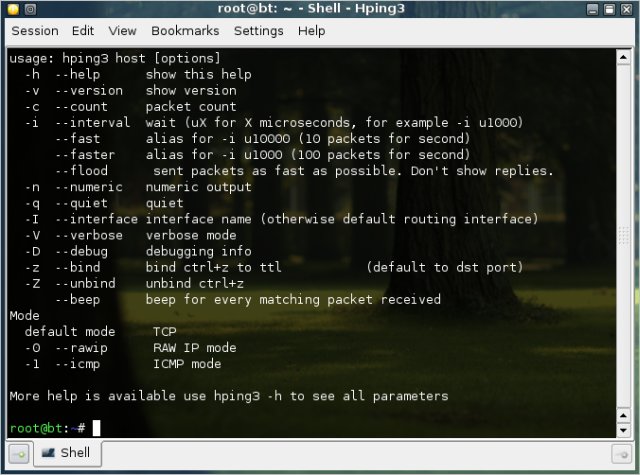Open the View menu
This screenshot has width=640, height=475.
click(x=122, y=31)
